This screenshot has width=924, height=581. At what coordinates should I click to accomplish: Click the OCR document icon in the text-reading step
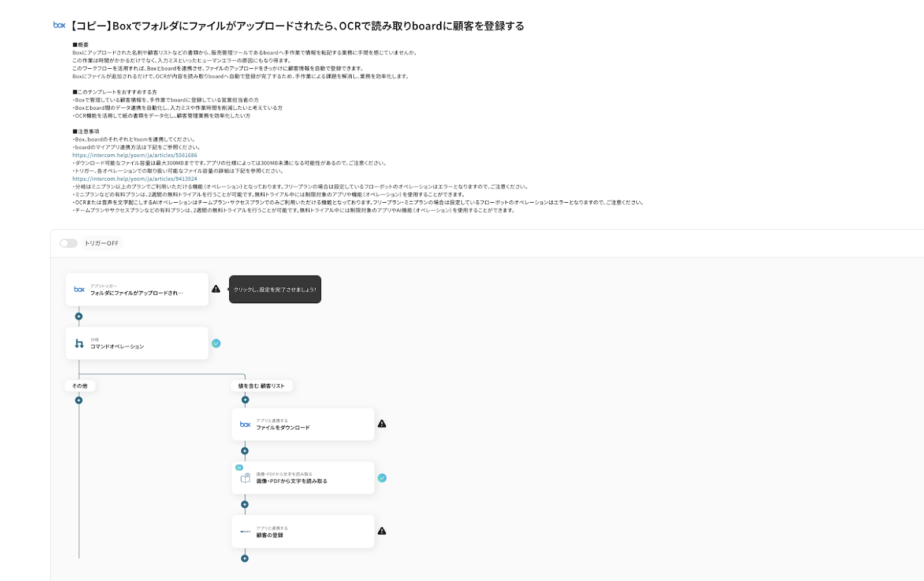[245, 478]
